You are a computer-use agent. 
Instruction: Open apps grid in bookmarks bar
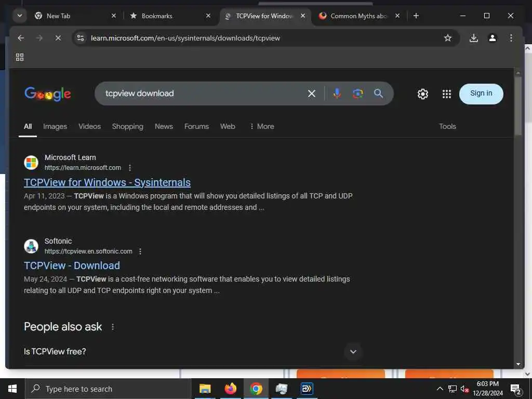click(x=20, y=57)
